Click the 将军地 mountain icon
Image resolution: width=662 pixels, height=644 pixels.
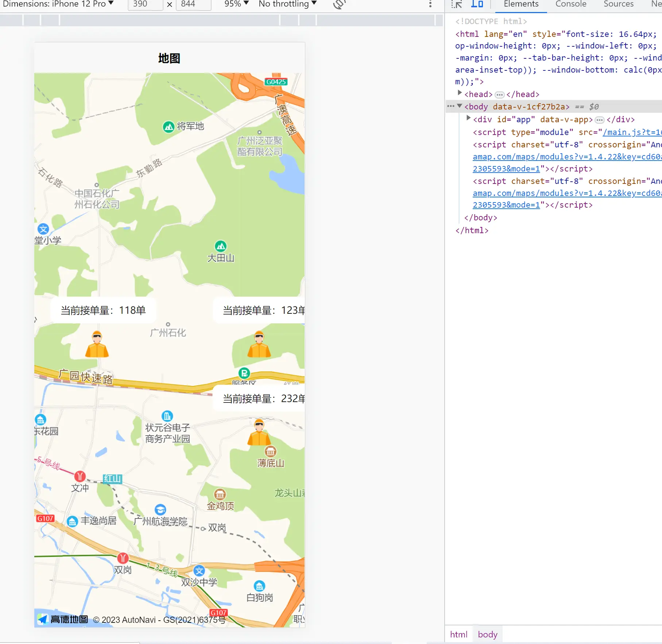168,127
